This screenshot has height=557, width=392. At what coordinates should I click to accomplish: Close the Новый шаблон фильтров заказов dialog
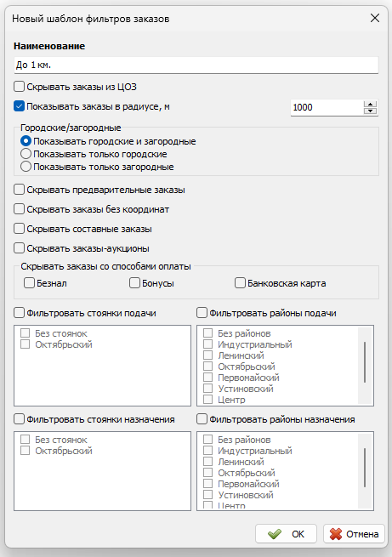[x=375, y=18]
